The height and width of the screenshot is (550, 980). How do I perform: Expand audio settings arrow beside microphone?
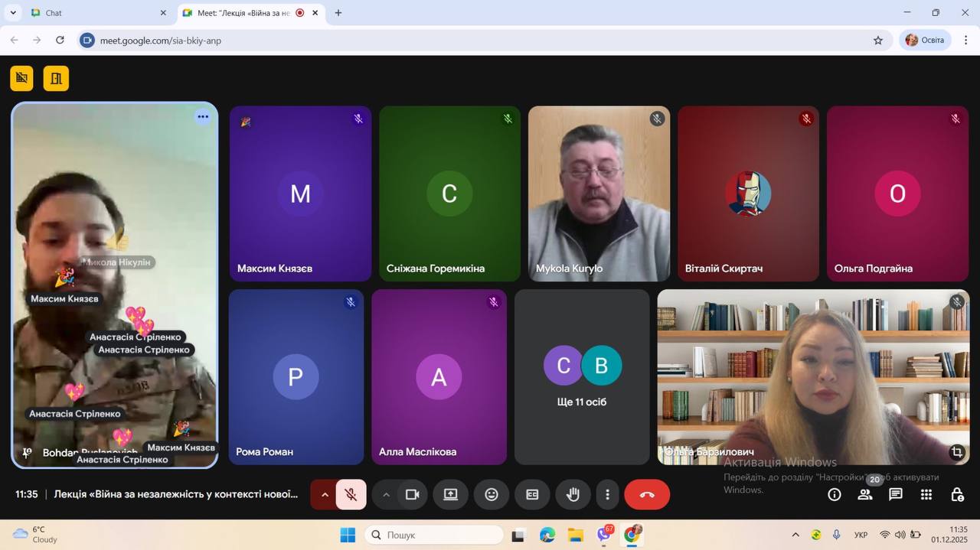point(325,495)
